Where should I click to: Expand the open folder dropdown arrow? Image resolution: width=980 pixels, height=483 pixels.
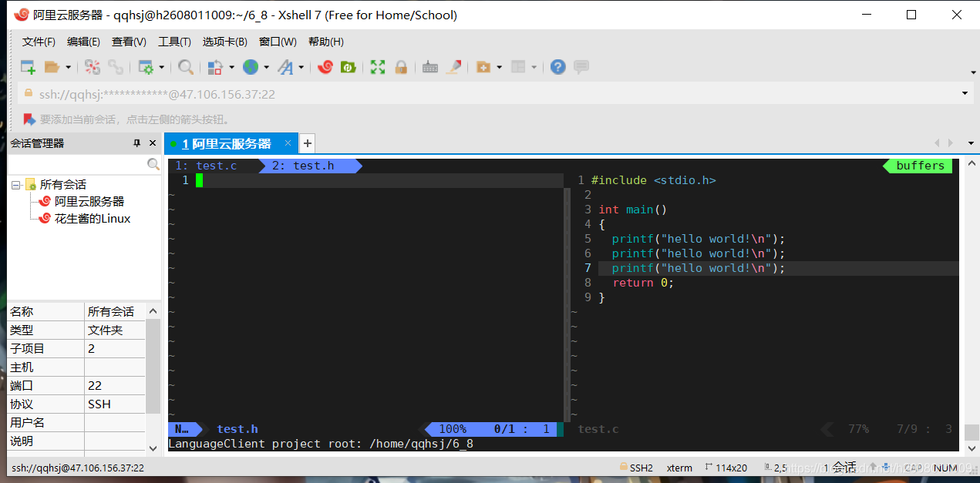coord(68,67)
